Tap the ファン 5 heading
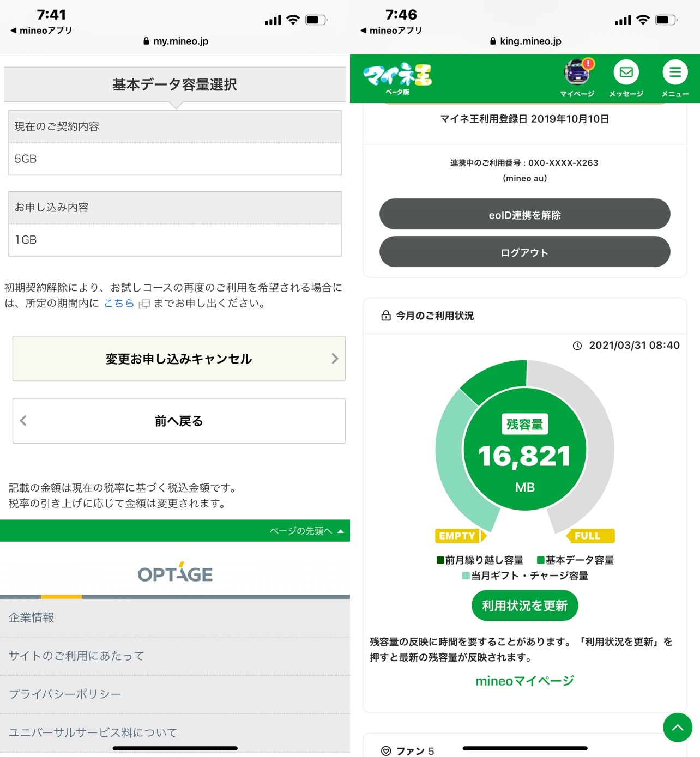This screenshot has width=700, height=757. 415,751
